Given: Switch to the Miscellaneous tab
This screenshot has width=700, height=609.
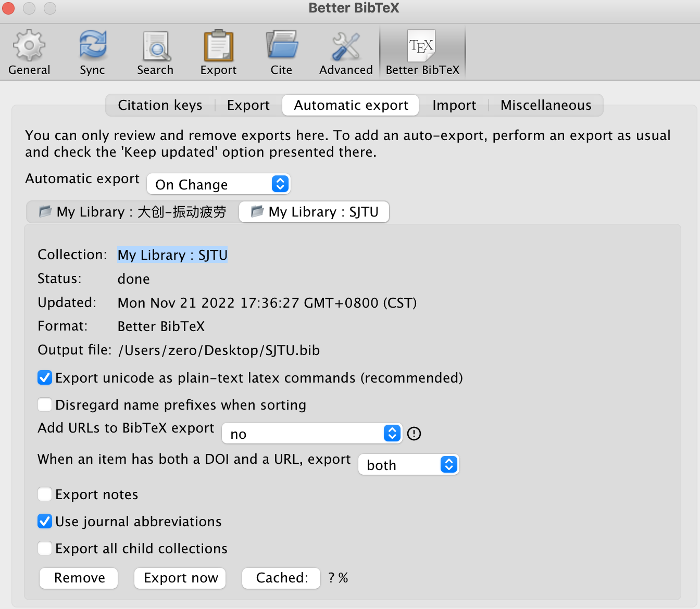Looking at the screenshot, I should click(x=546, y=105).
